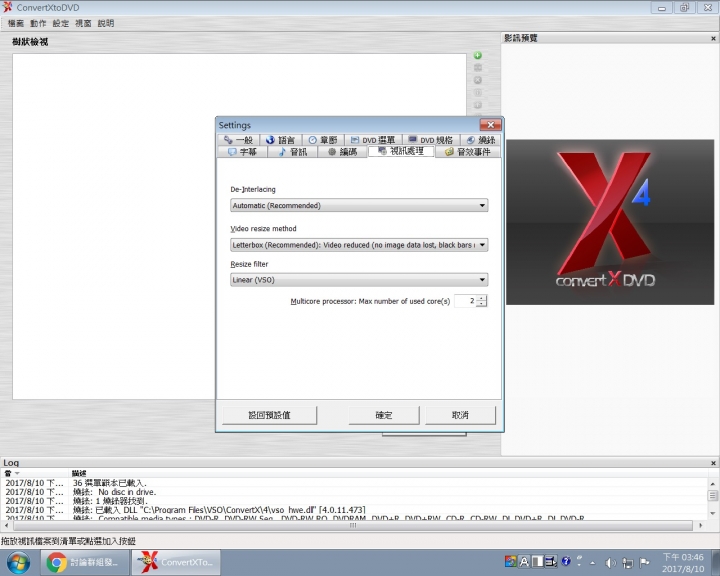Increase max number of used cores
Viewport: 720px width, 576px height.
pos(481,298)
